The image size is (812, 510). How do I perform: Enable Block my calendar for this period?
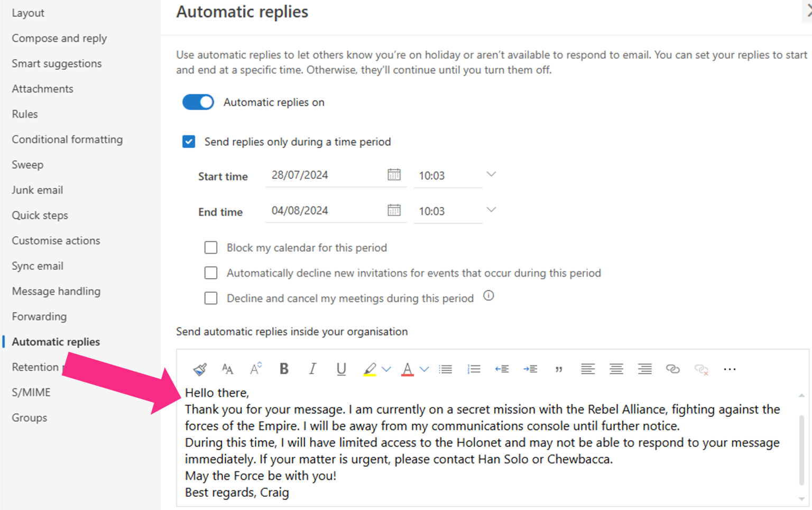point(211,247)
